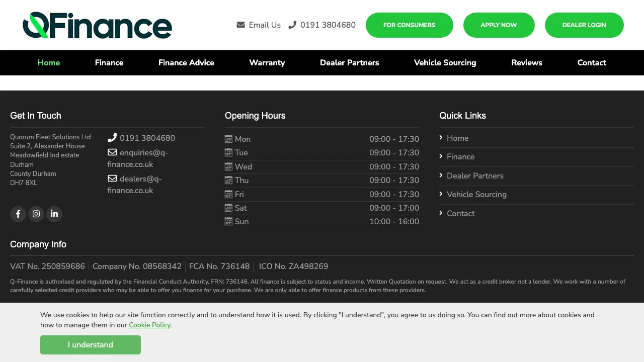Click the Facebook icon in the footer

coord(18,214)
